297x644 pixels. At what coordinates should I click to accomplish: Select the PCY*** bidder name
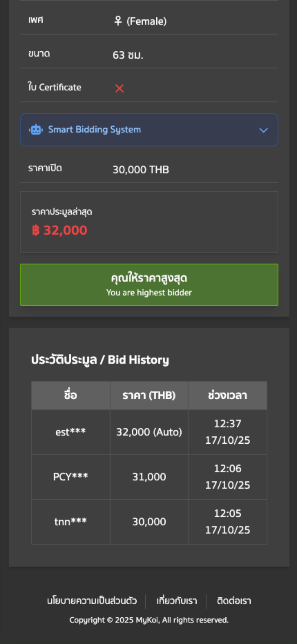[71, 477]
